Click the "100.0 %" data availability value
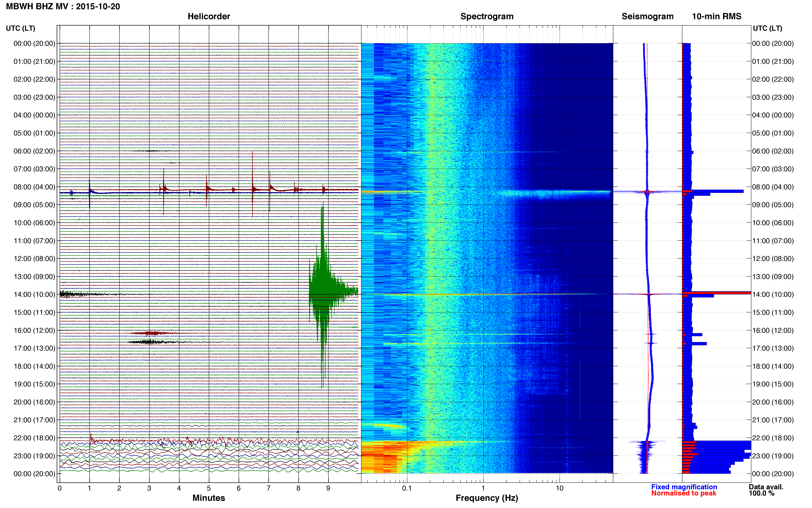This screenshot has height=508, width=812. [762, 493]
